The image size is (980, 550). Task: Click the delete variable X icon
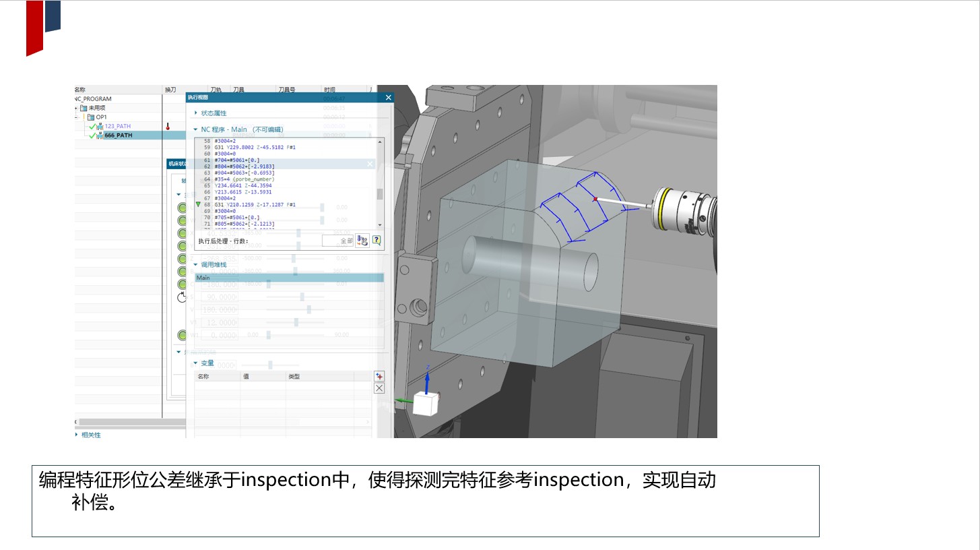click(x=379, y=388)
